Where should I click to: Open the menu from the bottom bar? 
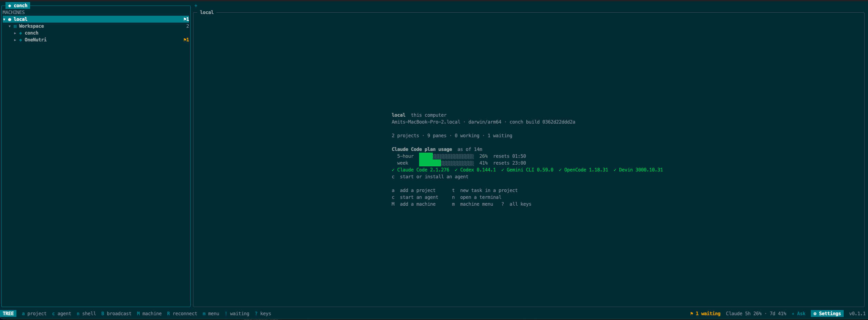coord(211,313)
